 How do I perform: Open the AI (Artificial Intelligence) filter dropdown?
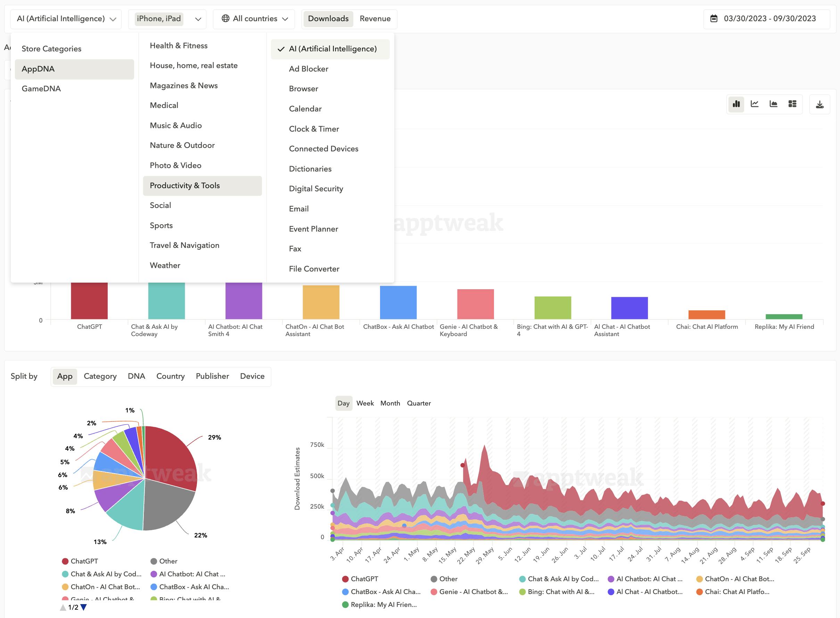tap(66, 18)
